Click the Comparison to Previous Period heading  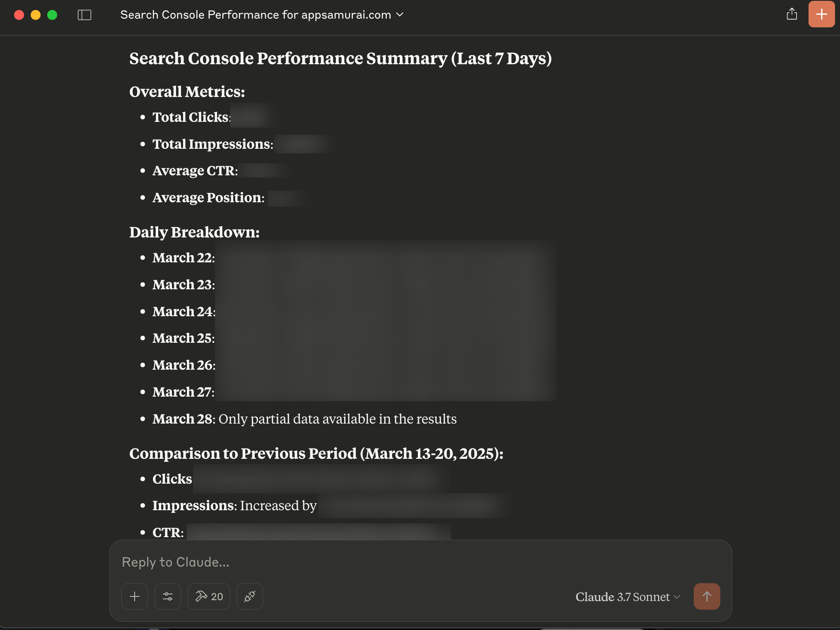tap(316, 453)
